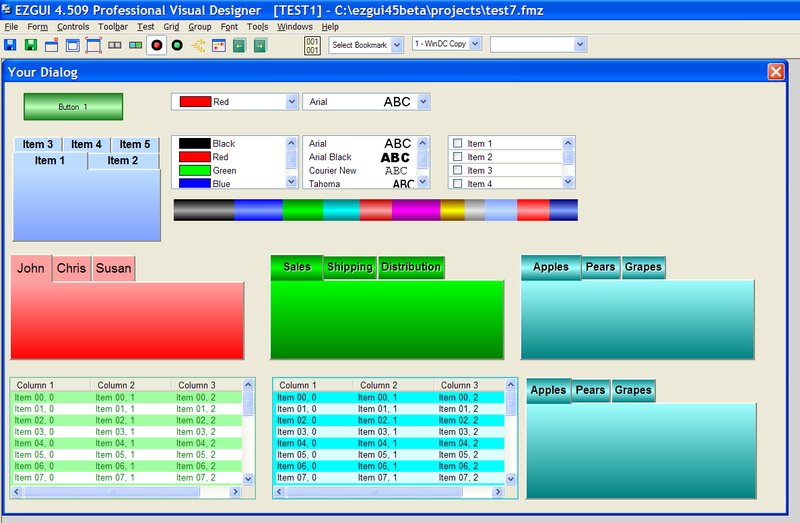Click the cyan and green two-cell icon
The height and width of the screenshot is (523, 800).
tap(136, 45)
